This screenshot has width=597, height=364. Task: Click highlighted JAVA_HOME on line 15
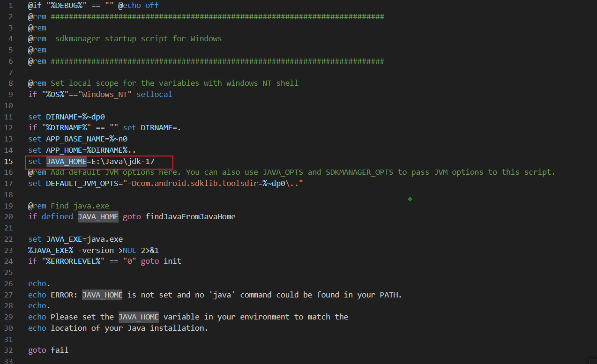66,162
